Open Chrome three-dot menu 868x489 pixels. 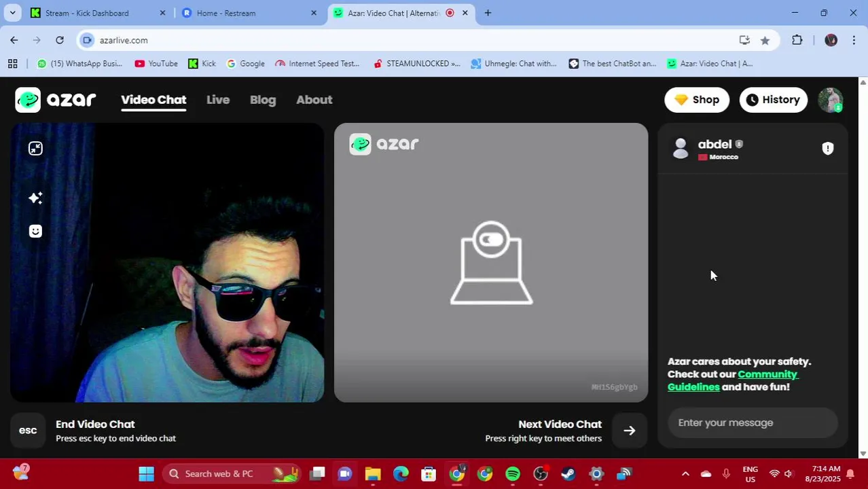click(x=854, y=40)
